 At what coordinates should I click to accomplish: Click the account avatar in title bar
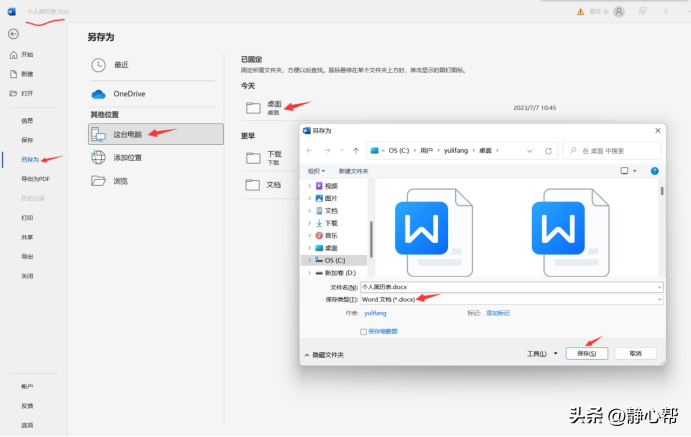(x=619, y=12)
